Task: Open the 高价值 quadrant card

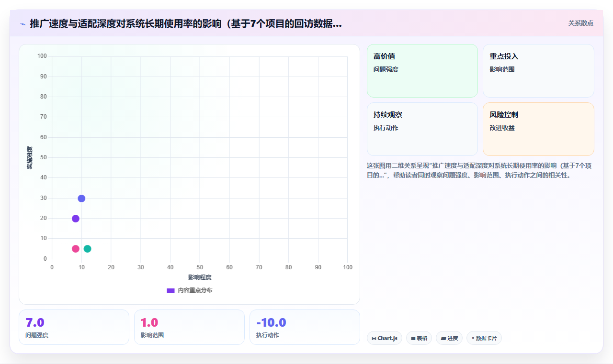Action: point(422,71)
